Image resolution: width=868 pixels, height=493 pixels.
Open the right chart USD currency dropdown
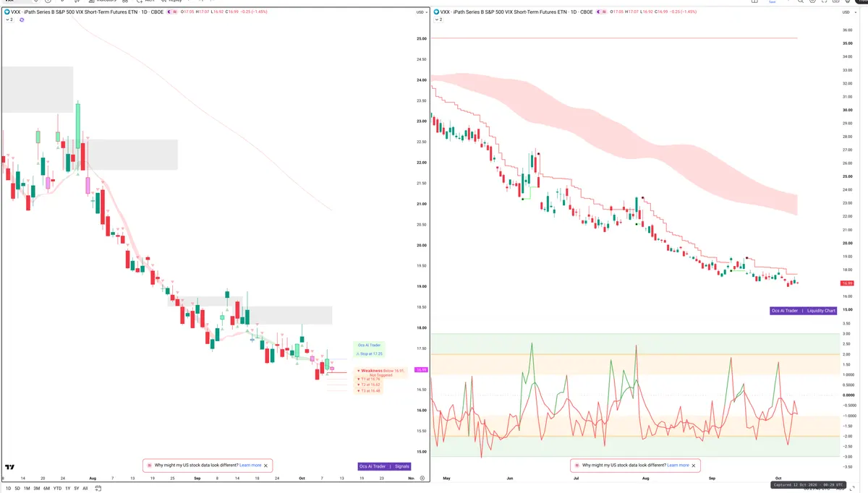pyautogui.click(x=848, y=12)
